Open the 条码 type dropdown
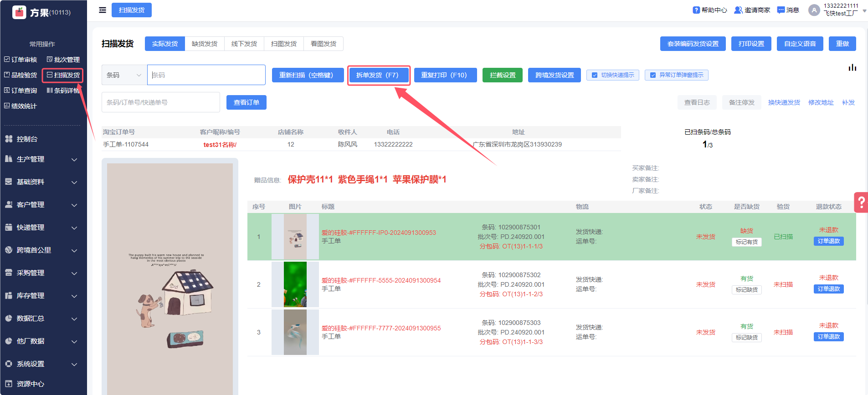This screenshot has width=868, height=395. click(x=124, y=75)
